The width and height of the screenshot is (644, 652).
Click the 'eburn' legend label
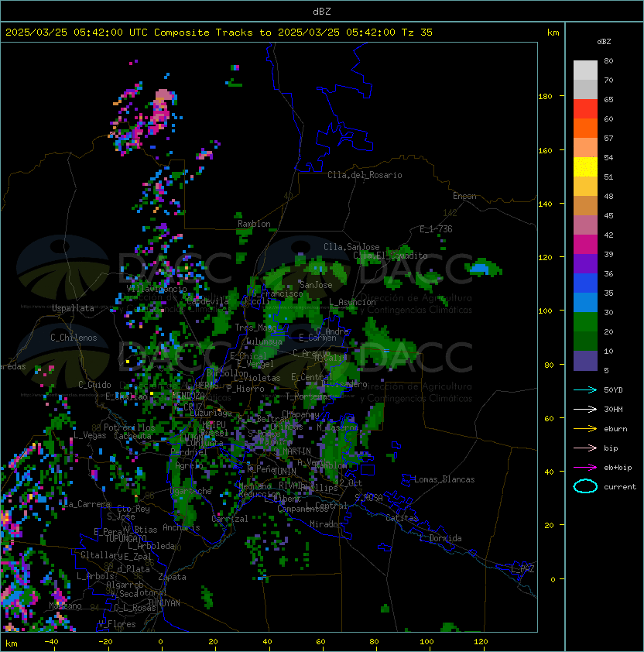pos(615,429)
